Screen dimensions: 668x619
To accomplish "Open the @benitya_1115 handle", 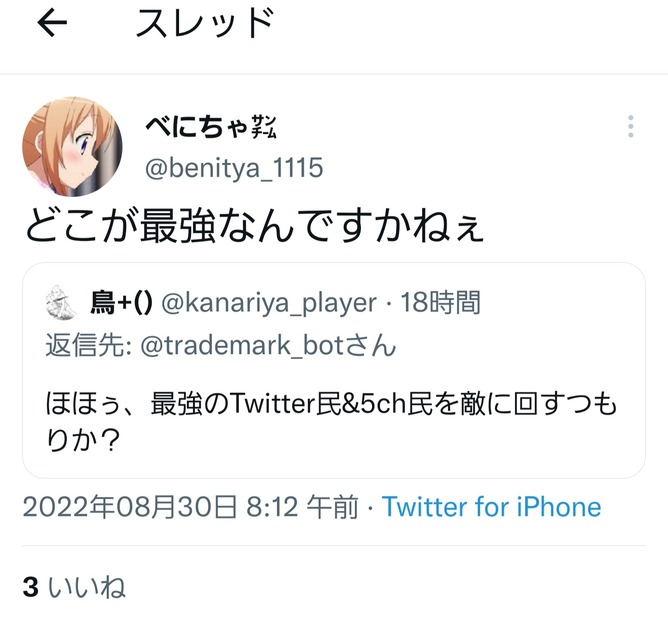I will [234, 167].
